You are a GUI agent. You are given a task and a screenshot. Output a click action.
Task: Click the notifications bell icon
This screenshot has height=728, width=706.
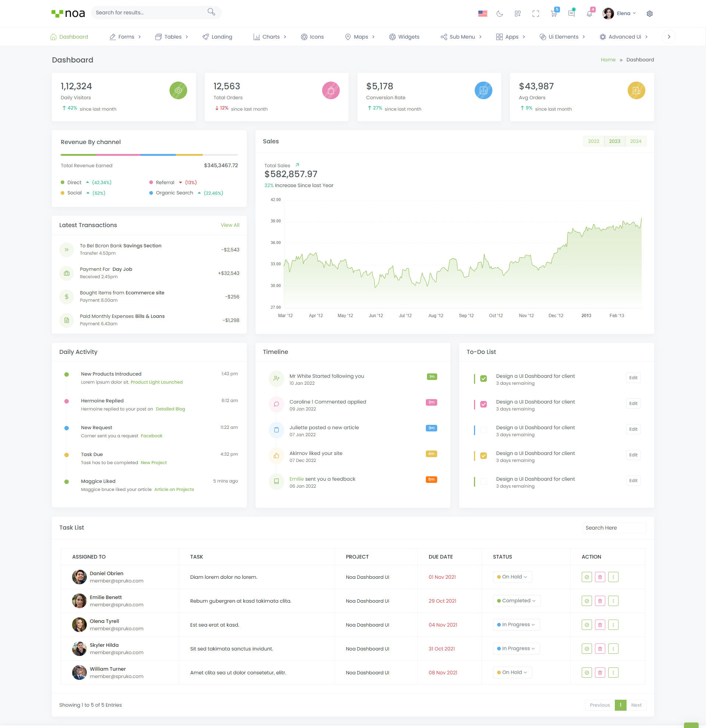[x=589, y=14]
